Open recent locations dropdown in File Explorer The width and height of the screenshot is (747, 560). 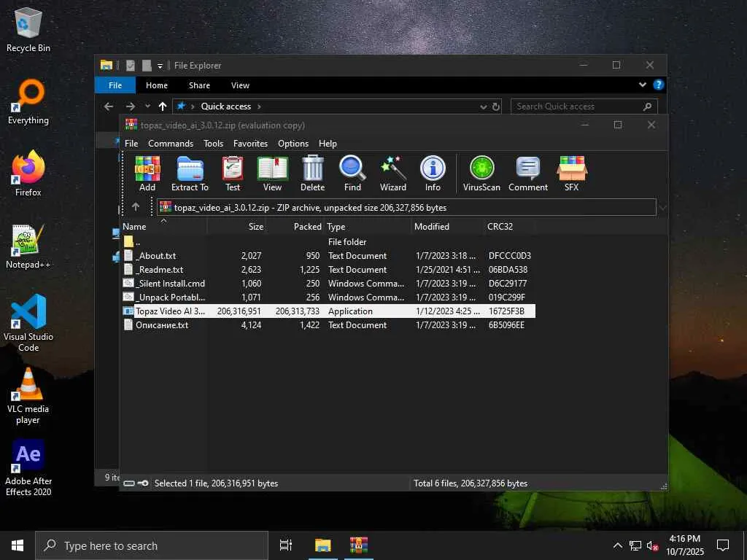(x=147, y=106)
